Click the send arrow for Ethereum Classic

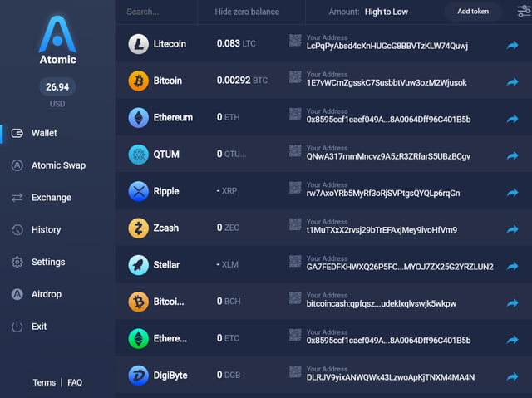point(512,340)
